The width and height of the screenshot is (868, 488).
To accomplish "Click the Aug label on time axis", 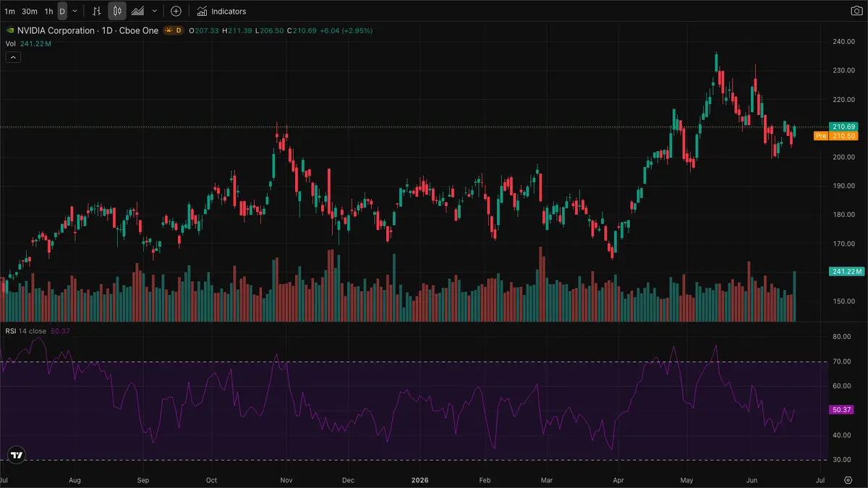I will 75,479.
